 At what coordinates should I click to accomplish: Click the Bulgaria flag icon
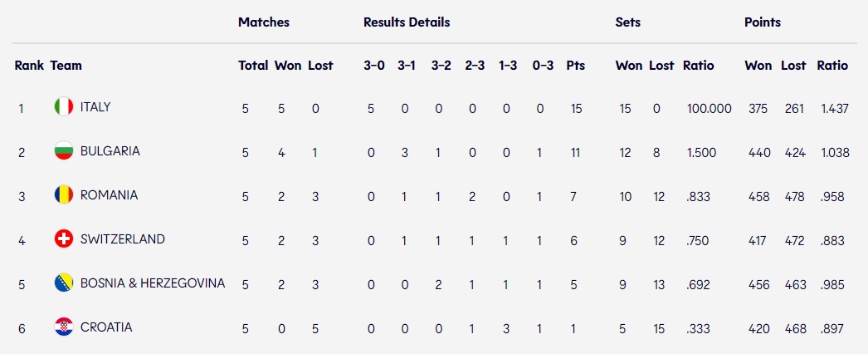[63, 151]
